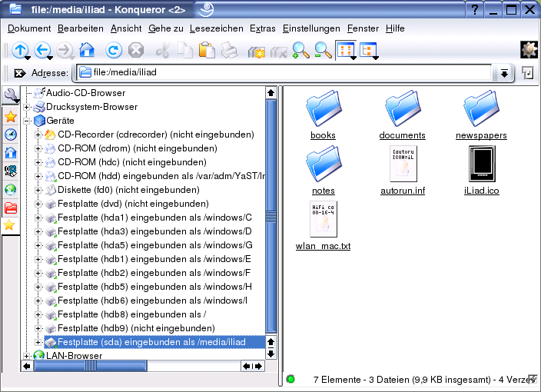Click the Print icon
Screen dimensions: 541x392
point(229,51)
